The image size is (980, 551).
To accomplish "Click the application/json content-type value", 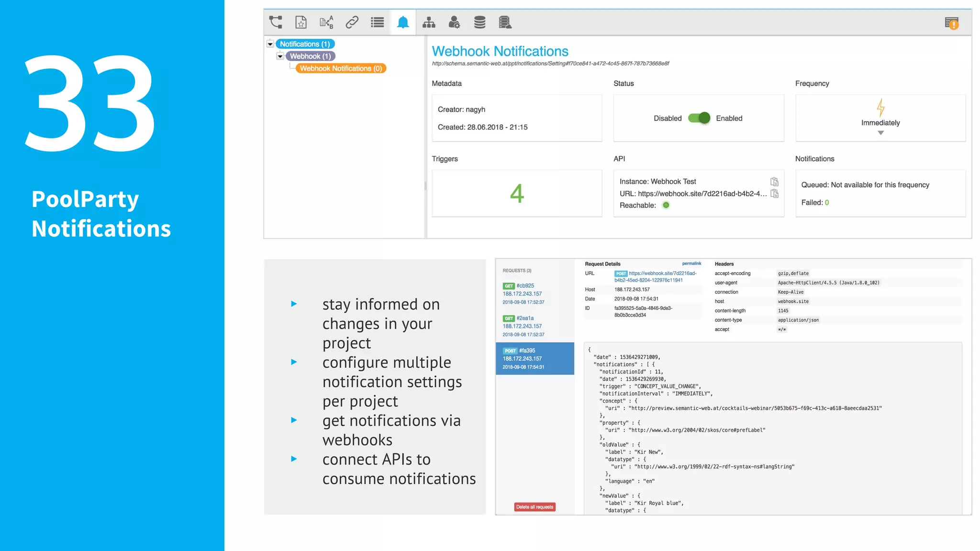I will point(798,320).
